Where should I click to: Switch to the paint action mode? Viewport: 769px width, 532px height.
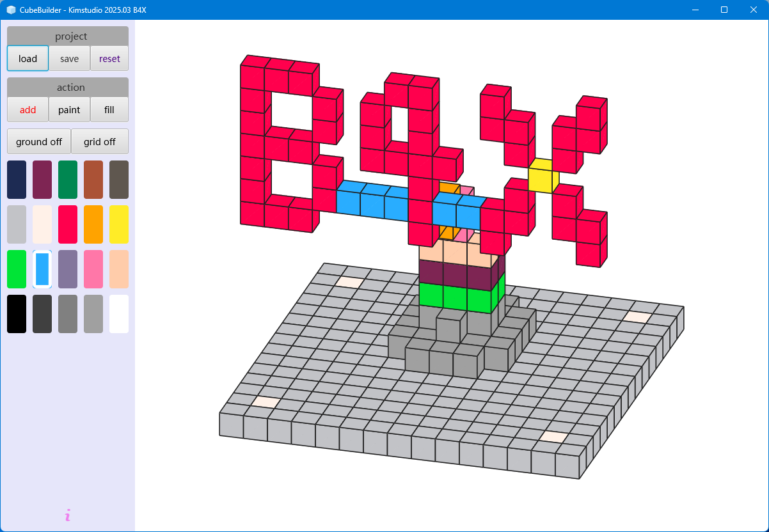click(x=69, y=109)
